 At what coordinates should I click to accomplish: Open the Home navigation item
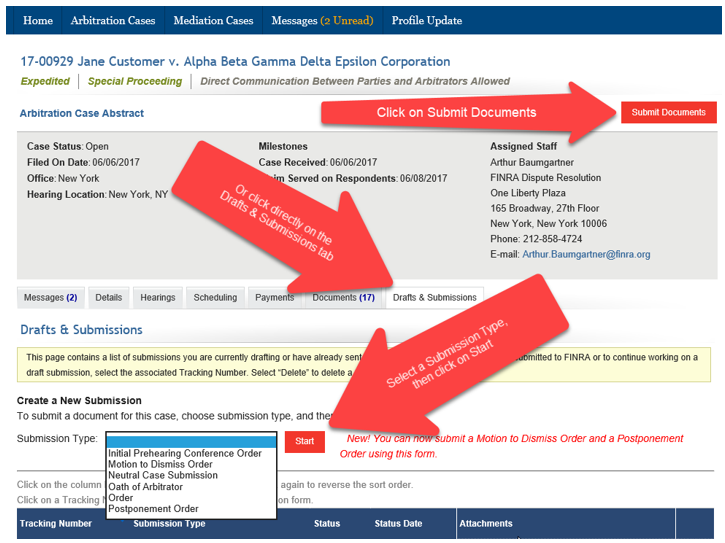coord(37,20)
